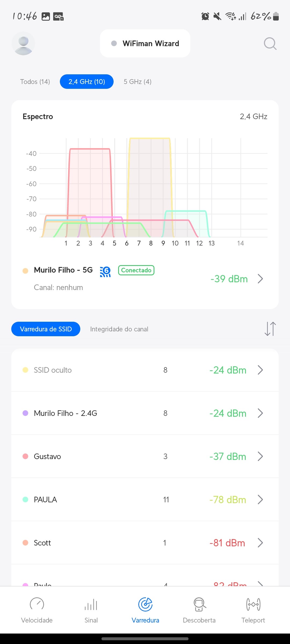This screenshot has width=290, height=644.
Task: Select the Varredura de SSID tab
Action: tap(46, 329)
